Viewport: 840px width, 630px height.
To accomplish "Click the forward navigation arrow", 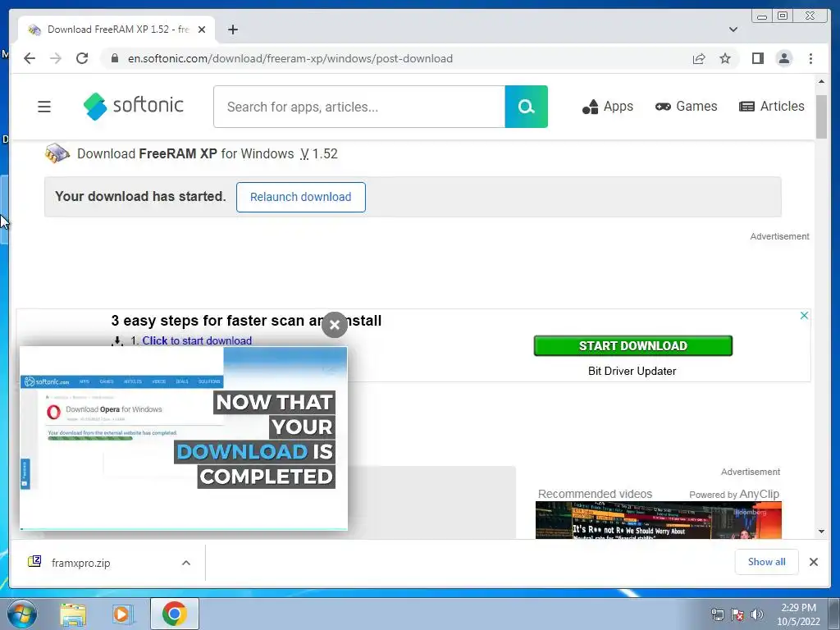I will pos(56,58).
